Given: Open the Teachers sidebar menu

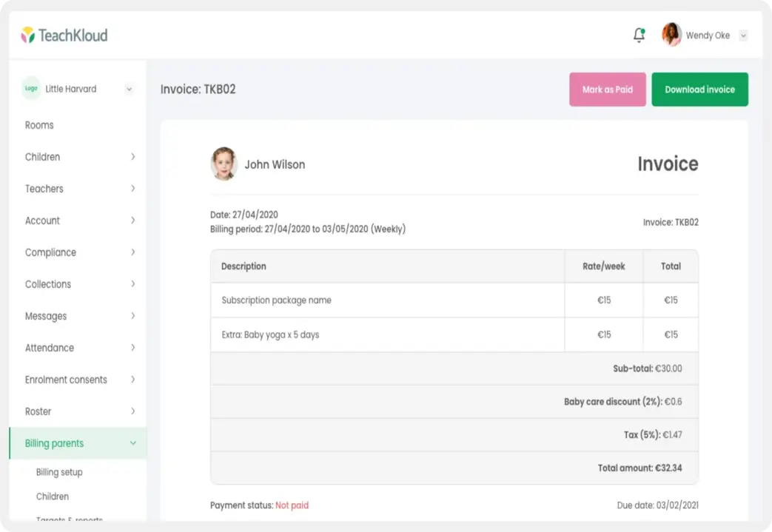Looking at the screenshot, I should coord(44,189).
